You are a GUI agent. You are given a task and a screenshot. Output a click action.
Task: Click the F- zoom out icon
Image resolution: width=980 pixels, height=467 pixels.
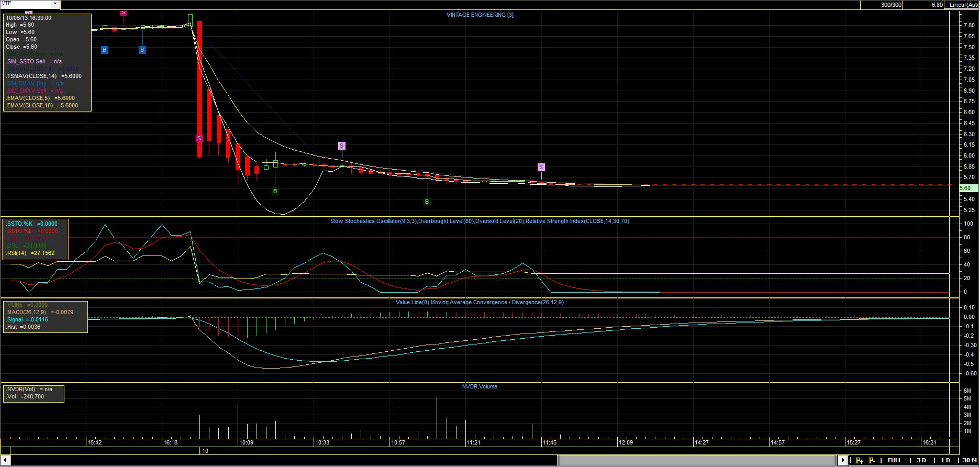[x=872, y=460]
